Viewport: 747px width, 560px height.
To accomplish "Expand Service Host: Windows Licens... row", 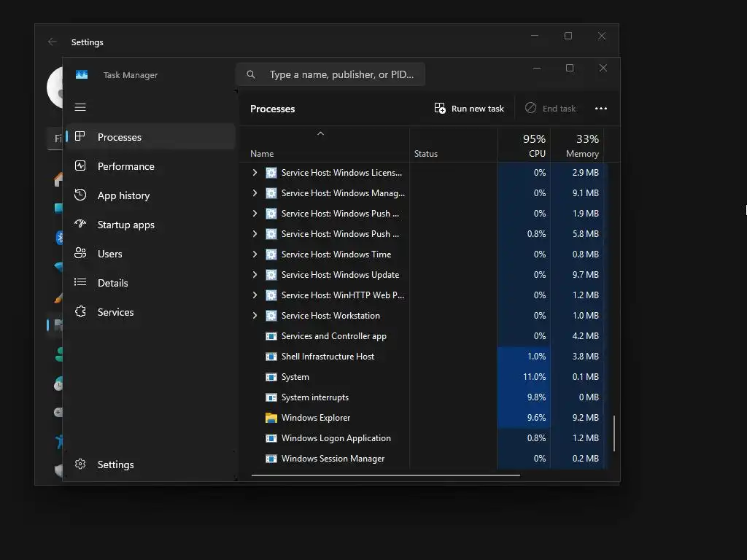I will click(255, 172).
